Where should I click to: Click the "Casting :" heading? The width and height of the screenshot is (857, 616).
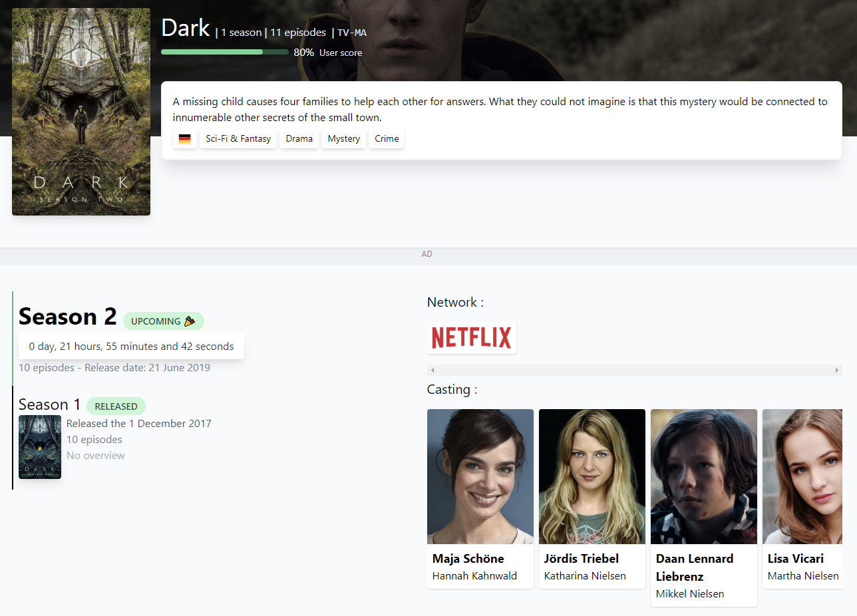(x=452, y=389)
